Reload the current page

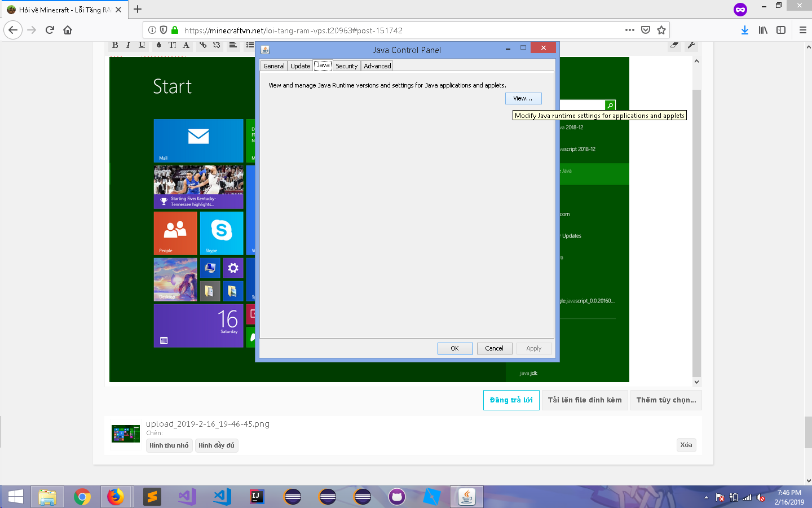(50, 30)
